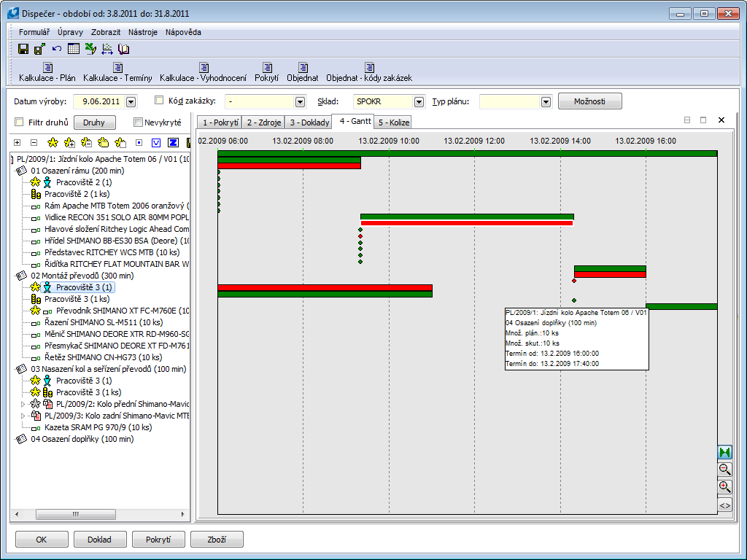
Task: Open the Sklad SPOKR dropdown
Action: (419, 101)
